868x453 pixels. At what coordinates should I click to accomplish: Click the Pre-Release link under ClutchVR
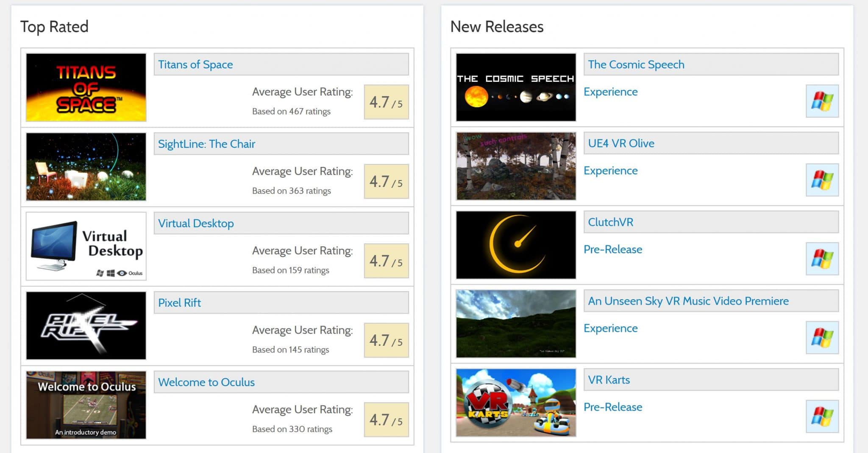coord(612,249)
